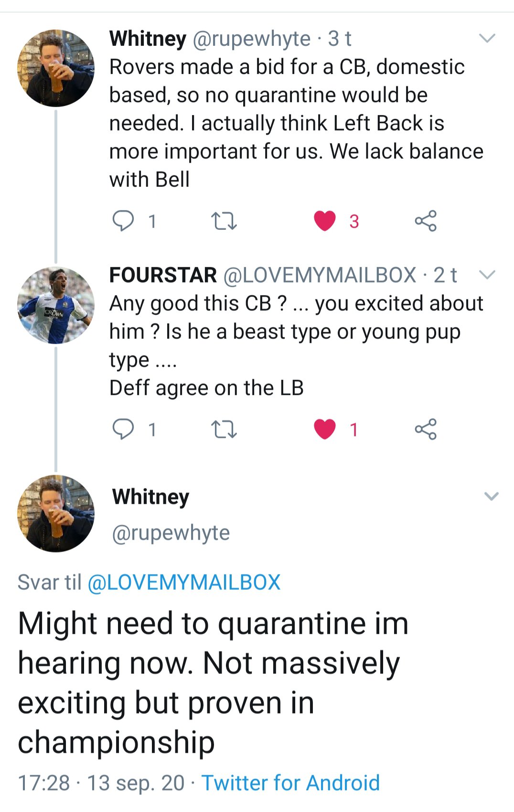Open @rupewhyte handle in first tweet
This screenshot has width=514, height=812.
[252, 39]
